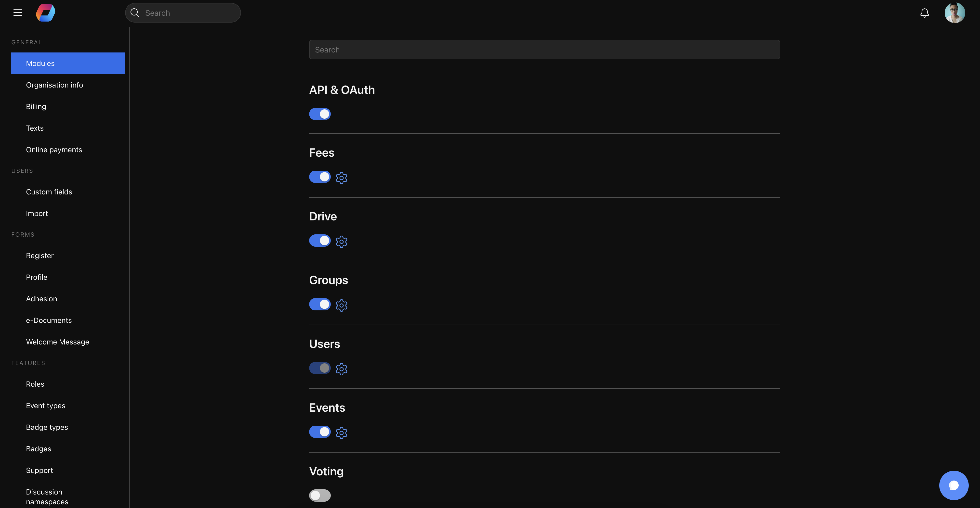Toggle the Events module off
This screenshot has height=508, width=980.
point(319,432)
